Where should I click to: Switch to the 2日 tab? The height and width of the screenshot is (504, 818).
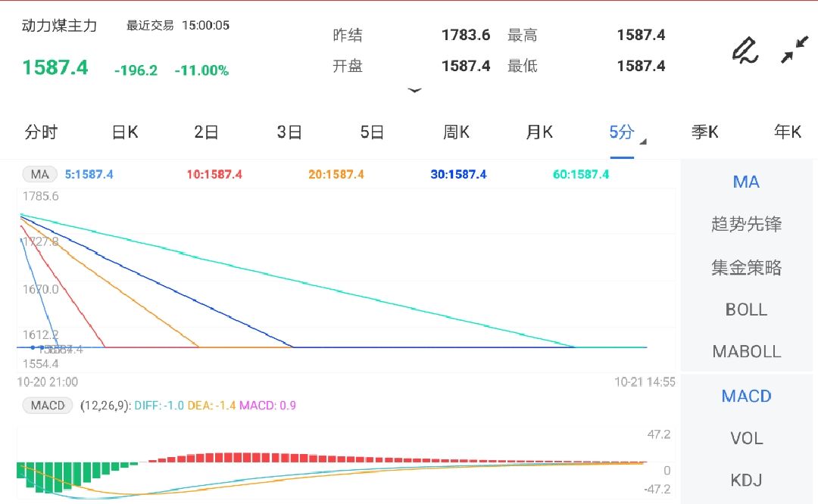(x=206, y=132)
